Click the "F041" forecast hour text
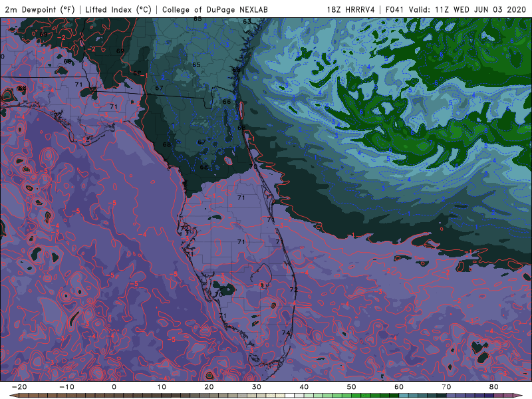This screenshot has width=532, height=399. tap(395, 9)
